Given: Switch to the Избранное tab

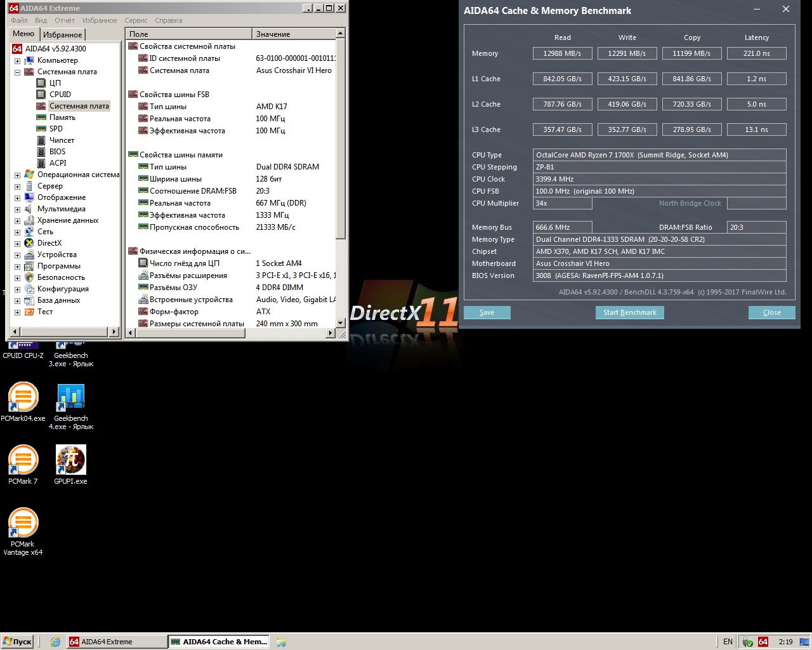Looking at the screenshot, I should coord(62,35).
